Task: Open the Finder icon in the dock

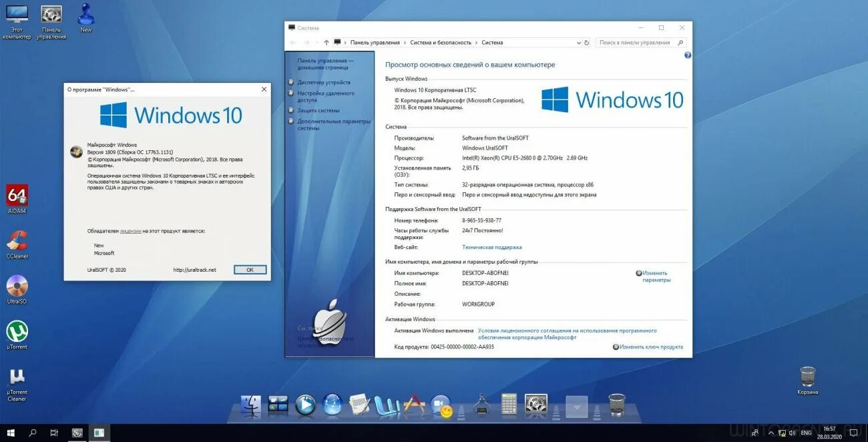Action: pyautogui.click(x=251, y=405)
